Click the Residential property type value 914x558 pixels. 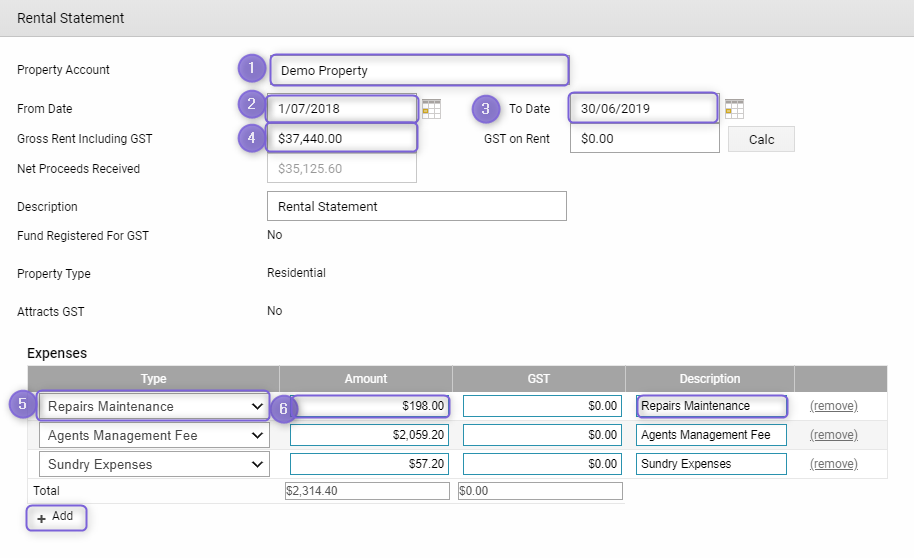click(x=296, y=273)
